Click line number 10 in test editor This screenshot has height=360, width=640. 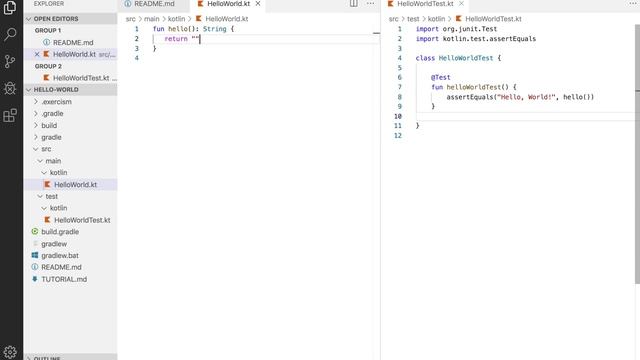[x=398, y=116]
